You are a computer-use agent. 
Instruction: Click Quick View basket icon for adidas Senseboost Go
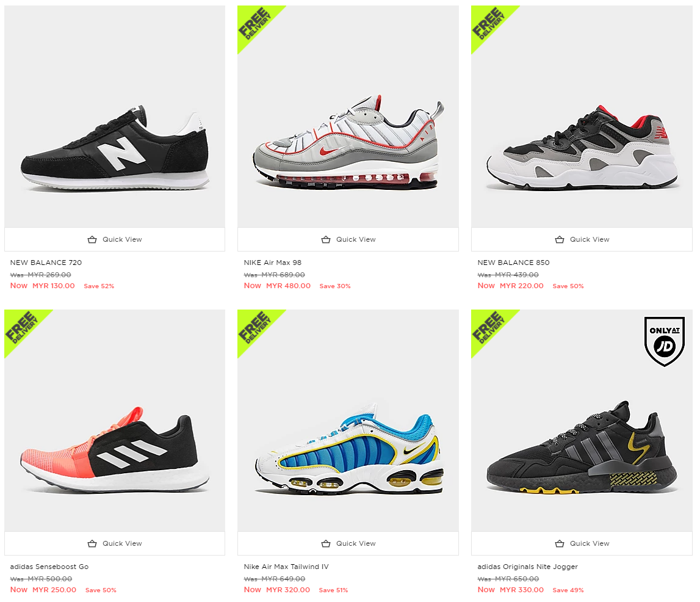pyautogui.click(x=92, y=543)
